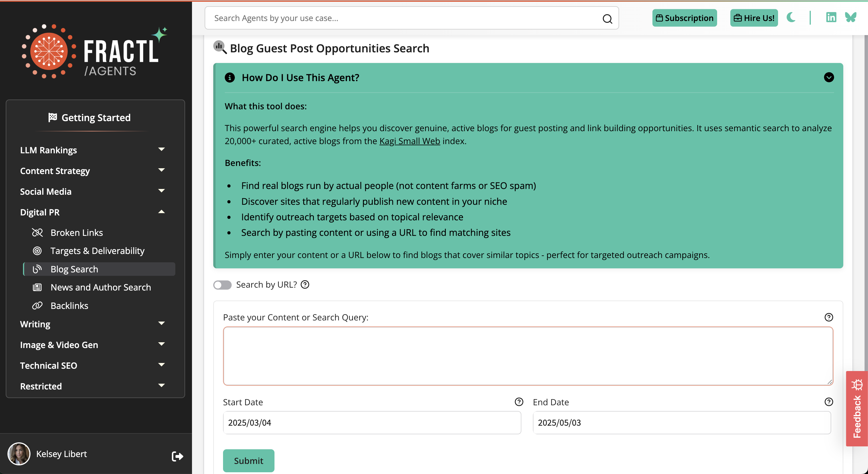Click the Backlinks chain-link icon

(38, 305)
